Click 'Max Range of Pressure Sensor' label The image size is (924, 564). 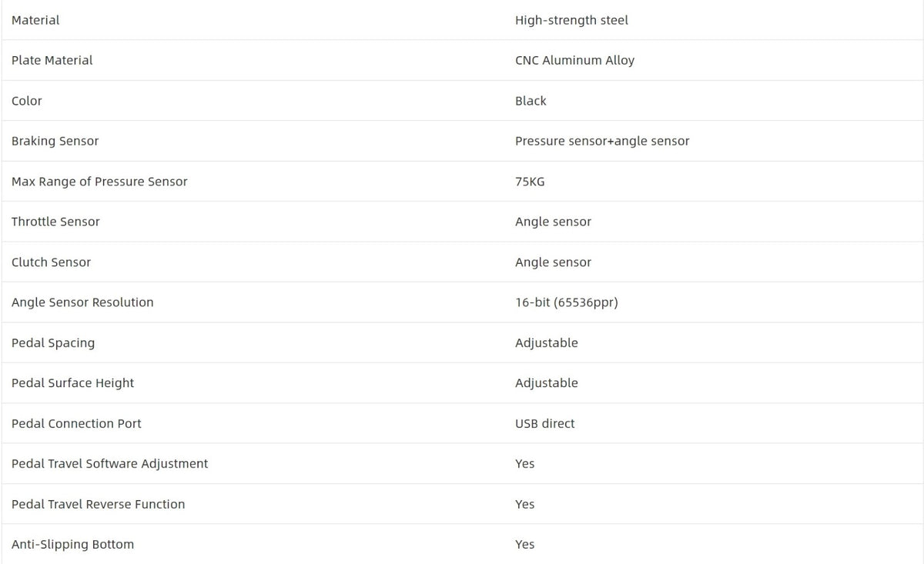99,182
